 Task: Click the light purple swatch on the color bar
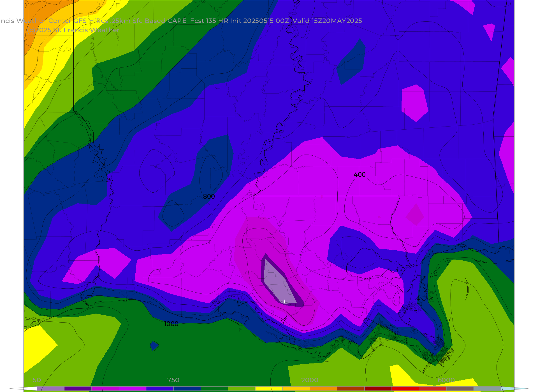pos(51,389)
